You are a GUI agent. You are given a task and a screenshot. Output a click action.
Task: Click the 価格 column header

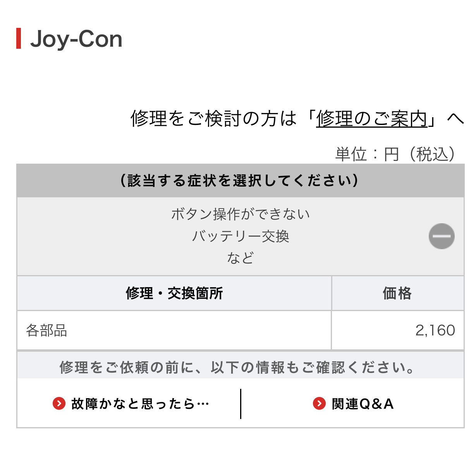397,293
